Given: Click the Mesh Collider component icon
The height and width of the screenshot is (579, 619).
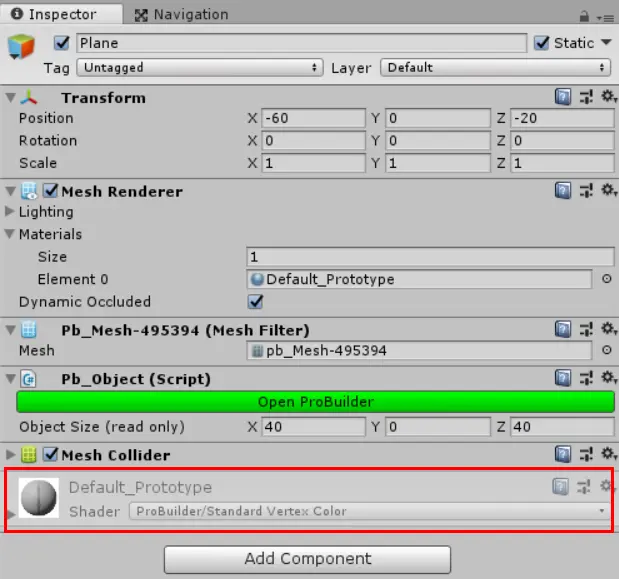Looking at the screenshot, I should pos(28,455).
